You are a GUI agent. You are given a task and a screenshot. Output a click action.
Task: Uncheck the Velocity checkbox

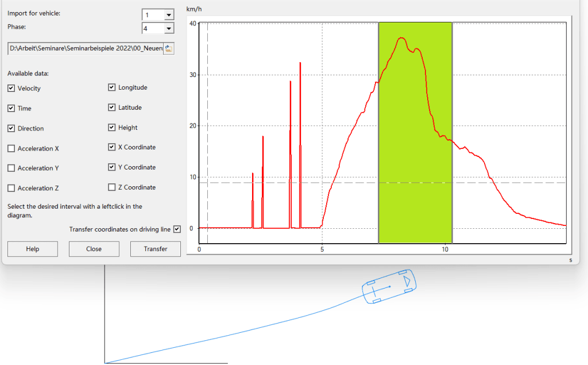coord(11,89)
